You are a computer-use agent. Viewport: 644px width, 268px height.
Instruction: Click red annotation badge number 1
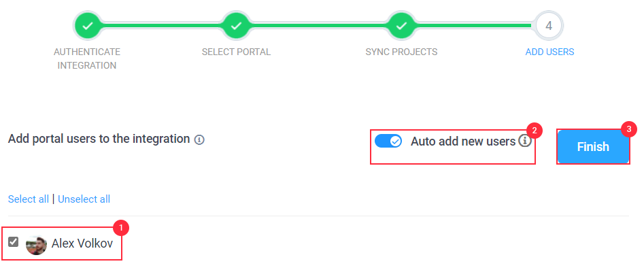(x=121, y=228)
